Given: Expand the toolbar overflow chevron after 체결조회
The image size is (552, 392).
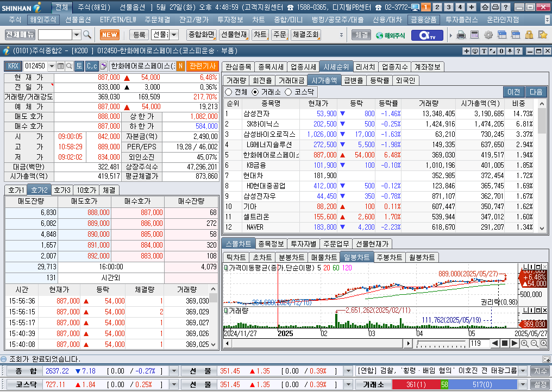Looking at the screenshot, I should 341,35.
